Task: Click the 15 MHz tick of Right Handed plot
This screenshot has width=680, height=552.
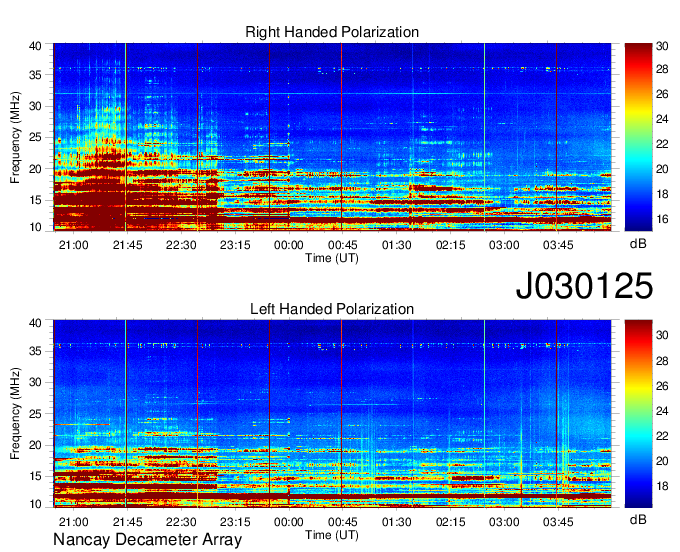Action: (x=35, y=200)
